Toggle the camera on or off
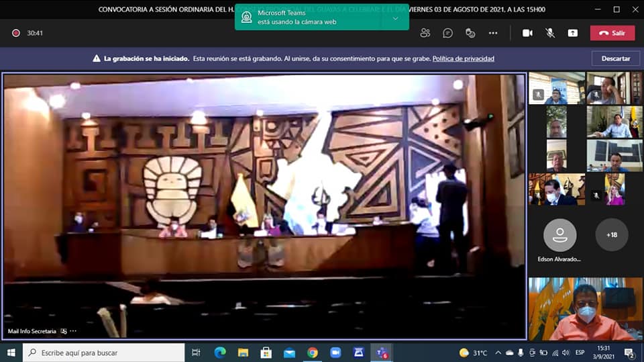This screenshot has height=362, width=644. [x=527, y=33]
